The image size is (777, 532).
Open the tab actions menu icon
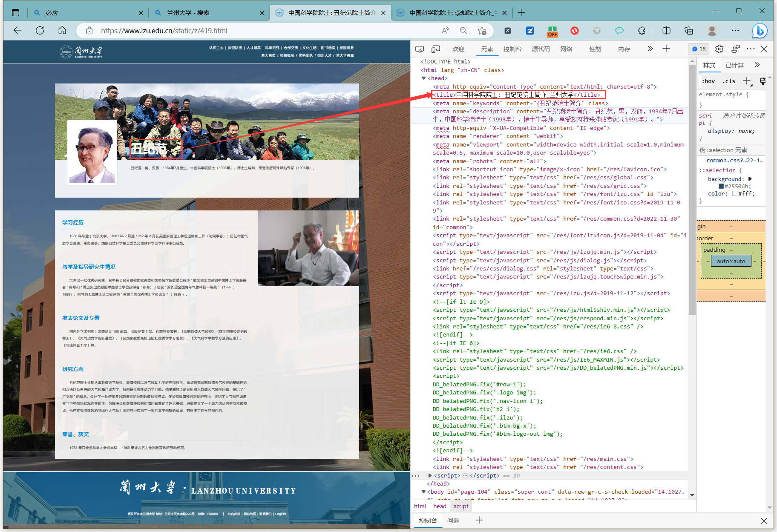click(16, 13)
